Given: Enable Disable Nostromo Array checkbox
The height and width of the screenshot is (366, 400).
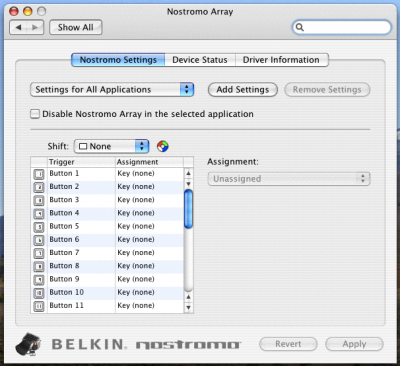Looking at the screenshot, I should (35, 114).
